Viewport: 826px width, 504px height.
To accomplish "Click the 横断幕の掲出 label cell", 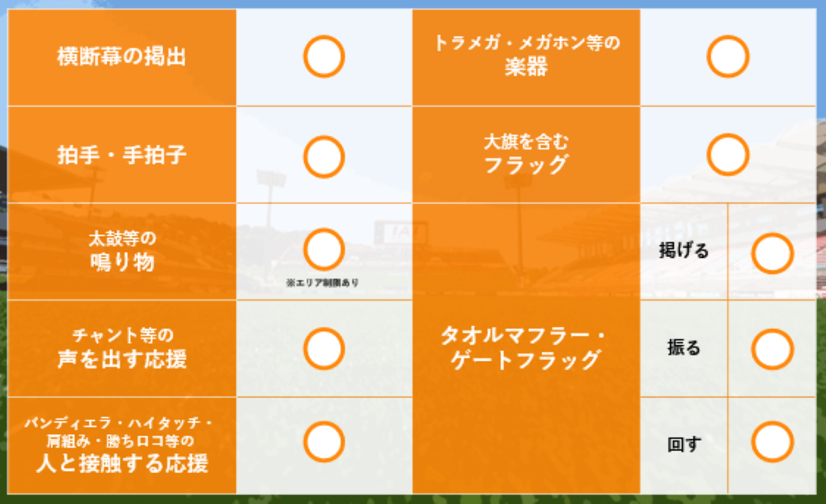I will coord(121,57).
